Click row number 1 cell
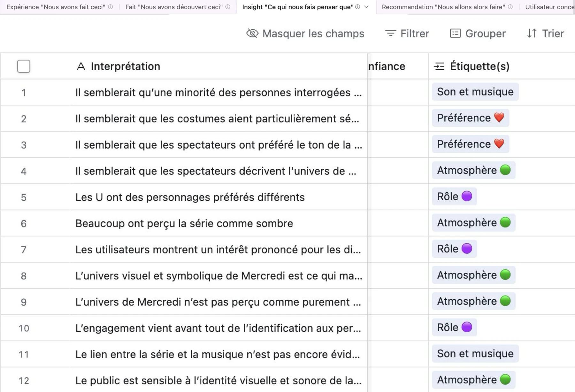Screen dimensions: 575x392 click(x=24, y=93)
